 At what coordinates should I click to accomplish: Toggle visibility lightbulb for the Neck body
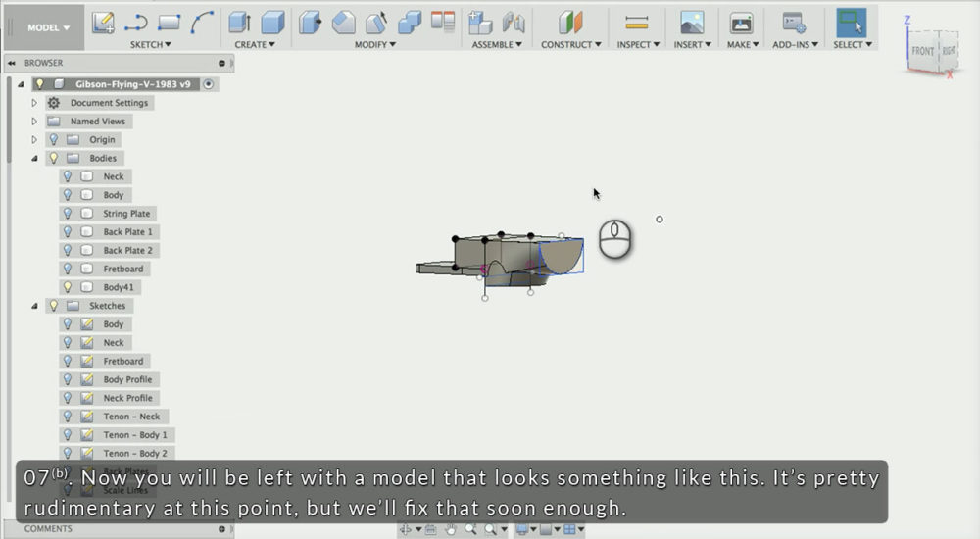click(x=68, y=176)
